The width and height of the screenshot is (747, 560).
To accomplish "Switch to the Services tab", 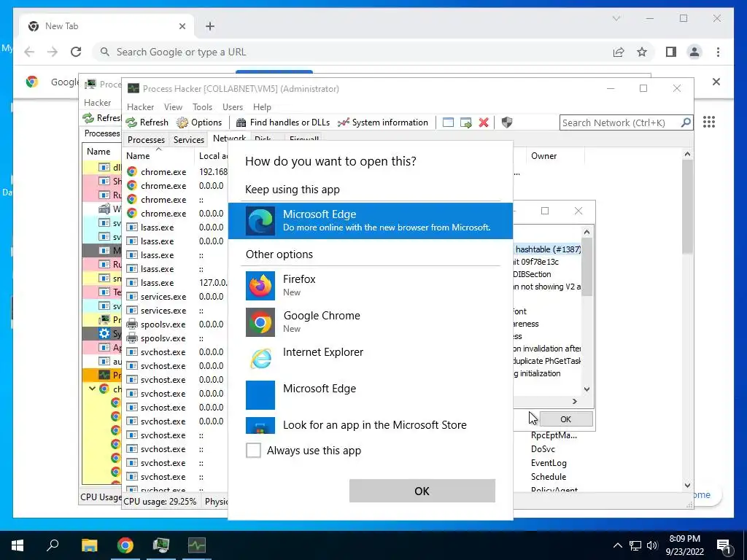I will tap(189, 139).
